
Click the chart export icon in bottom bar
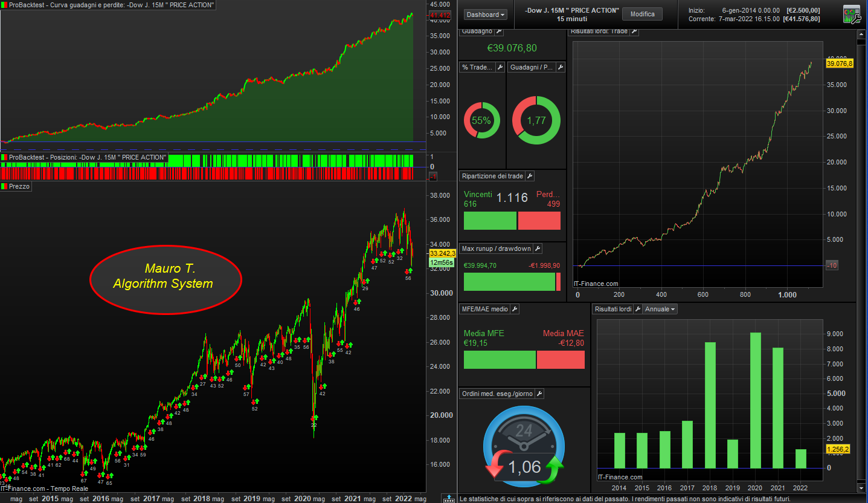(449, 498)
